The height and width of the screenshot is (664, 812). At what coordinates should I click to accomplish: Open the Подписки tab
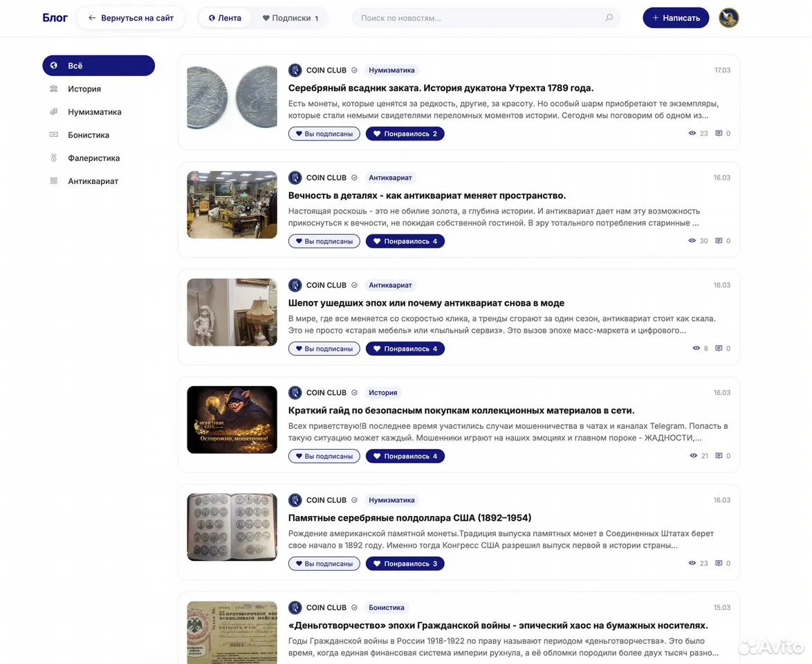(290, 17)
